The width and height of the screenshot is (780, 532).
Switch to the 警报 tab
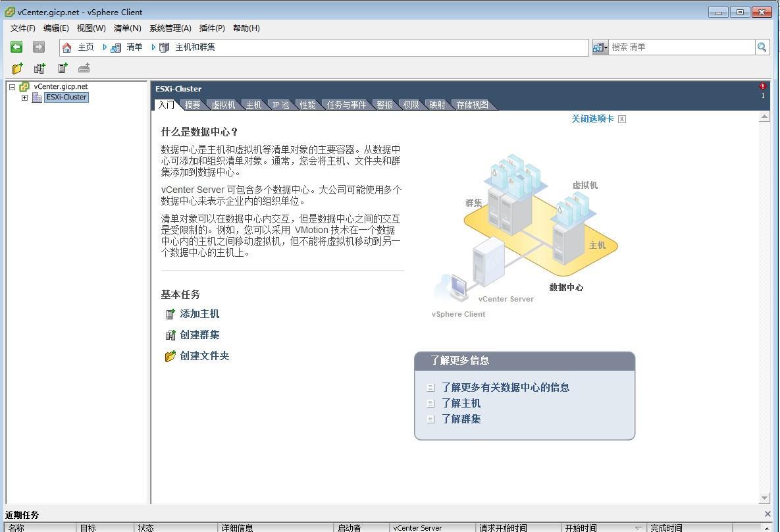pos(384,105)
